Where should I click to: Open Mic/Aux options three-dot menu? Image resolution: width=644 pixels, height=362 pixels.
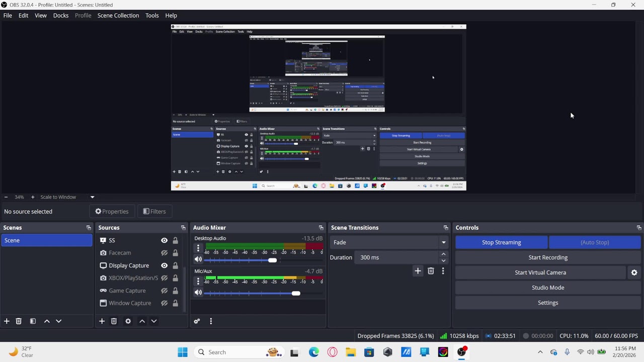coord(198,281)
